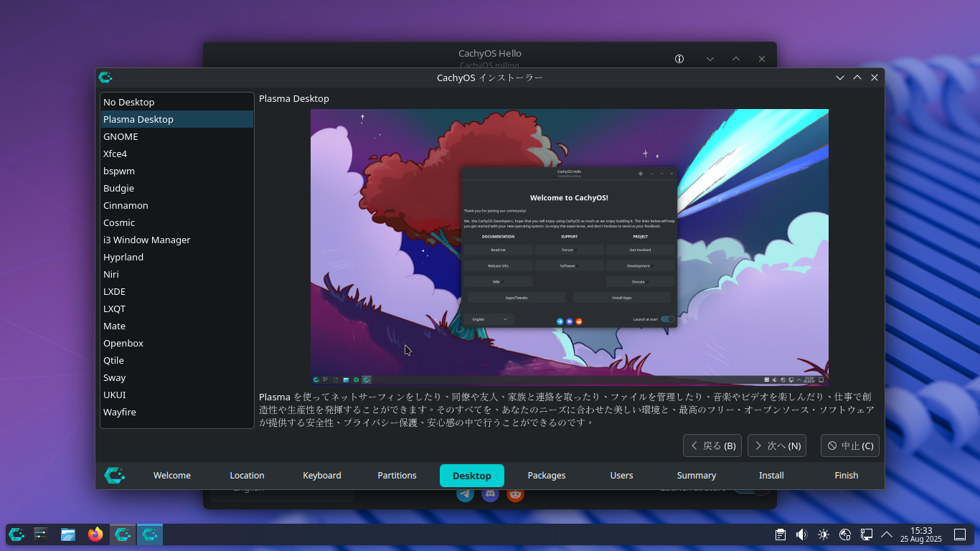Click the 次へ (N) next button

(x=777, y=446)
